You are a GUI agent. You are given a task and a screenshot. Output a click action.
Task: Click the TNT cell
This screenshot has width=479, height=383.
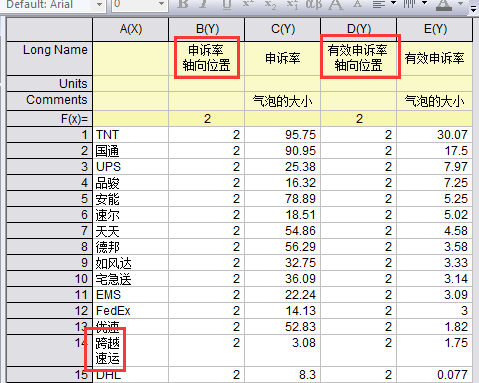click(x=131, y=135)
